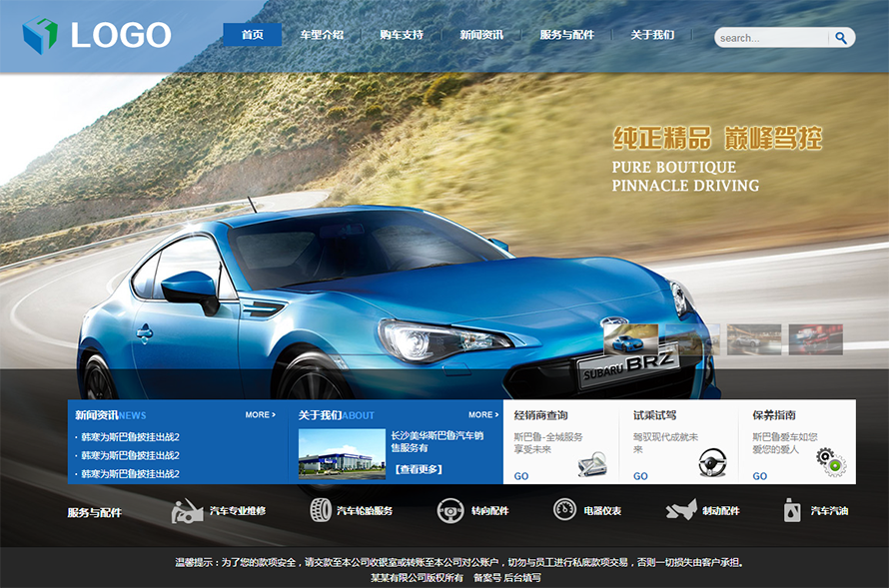Open the motor oil bottle icon
889x588 pixels.
pos(792,510)
